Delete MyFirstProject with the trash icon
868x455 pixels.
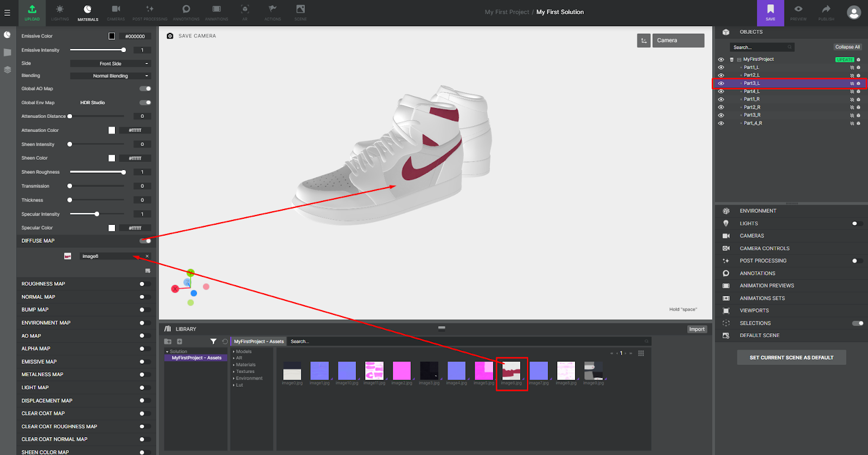[x=732, y=60]
